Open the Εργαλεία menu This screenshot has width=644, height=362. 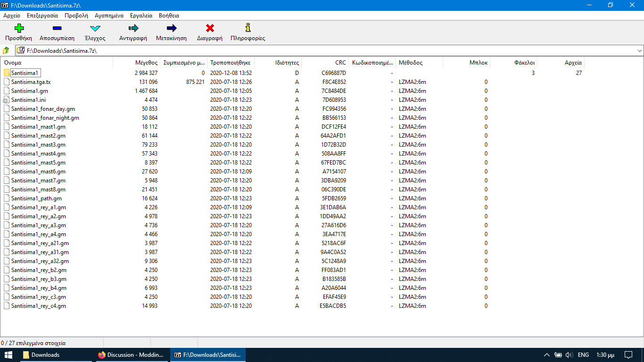(140, 16)
